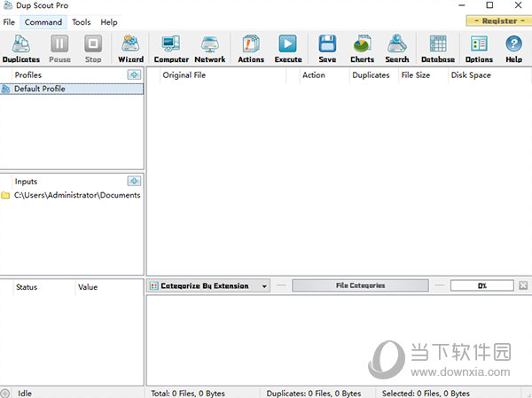Click the 'Total: 0 Files, 0 Bytes' status

(188, 394)
